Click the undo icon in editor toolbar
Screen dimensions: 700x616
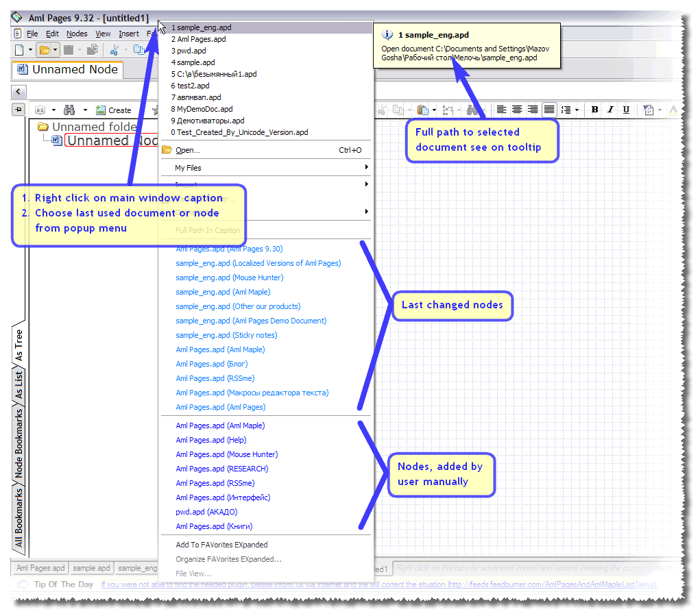click(447, 110)
